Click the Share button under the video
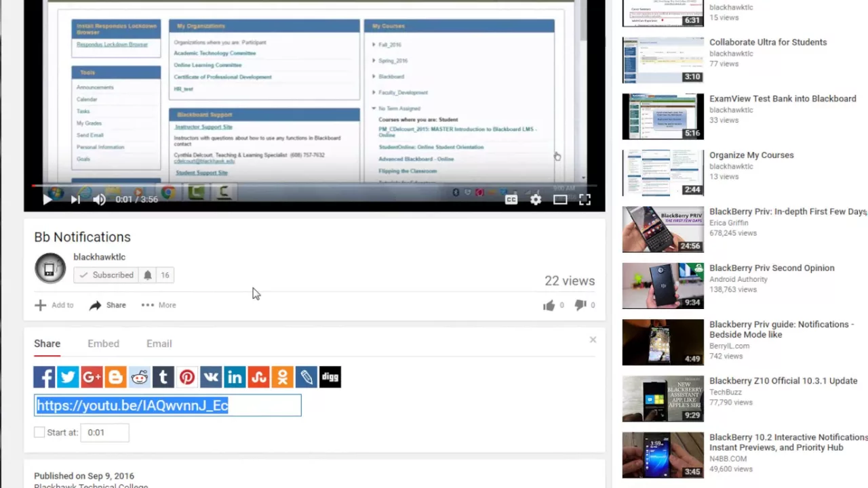Screen dimensions: 868x488 107,305
